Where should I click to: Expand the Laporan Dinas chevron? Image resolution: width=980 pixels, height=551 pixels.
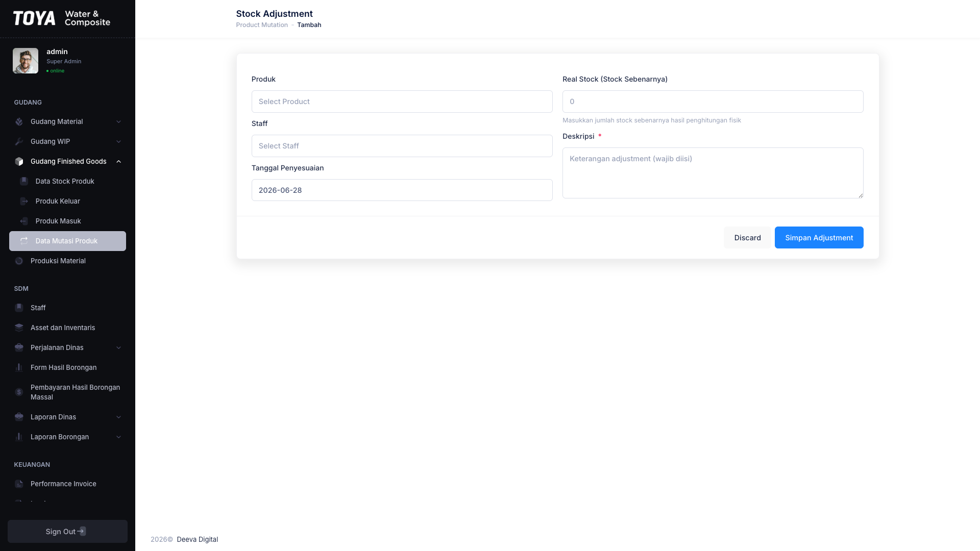tap(118, 417)
